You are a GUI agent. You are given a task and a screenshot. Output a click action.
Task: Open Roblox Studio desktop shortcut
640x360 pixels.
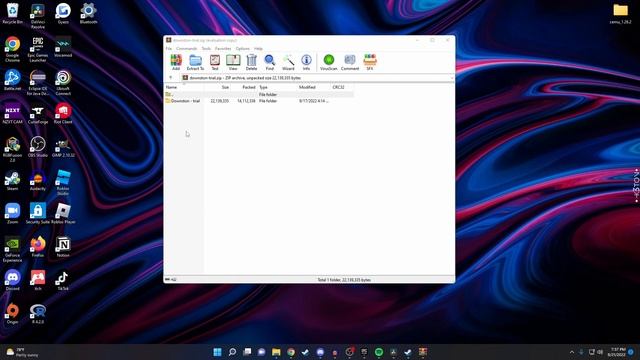coord(63,183)
